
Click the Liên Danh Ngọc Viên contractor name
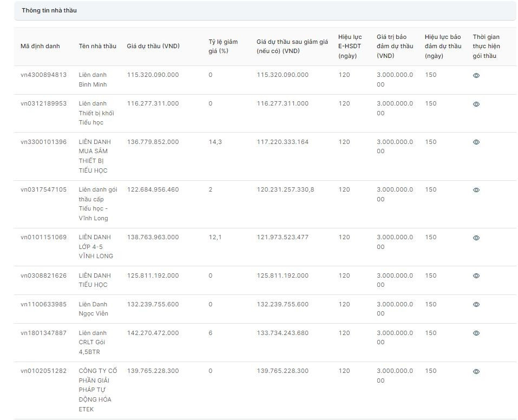point(94,309)
